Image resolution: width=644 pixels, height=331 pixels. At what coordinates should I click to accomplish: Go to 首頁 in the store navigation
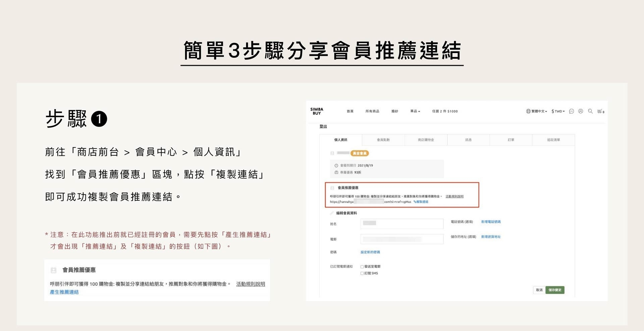350,111
